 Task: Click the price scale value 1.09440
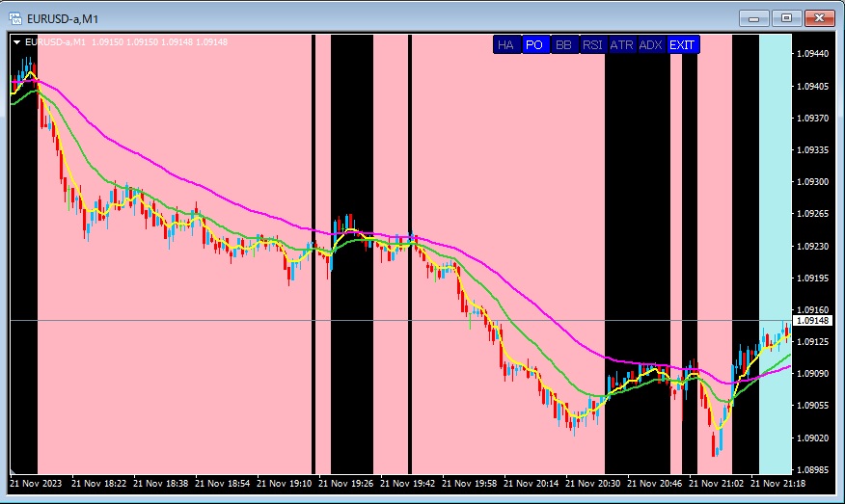812,53
